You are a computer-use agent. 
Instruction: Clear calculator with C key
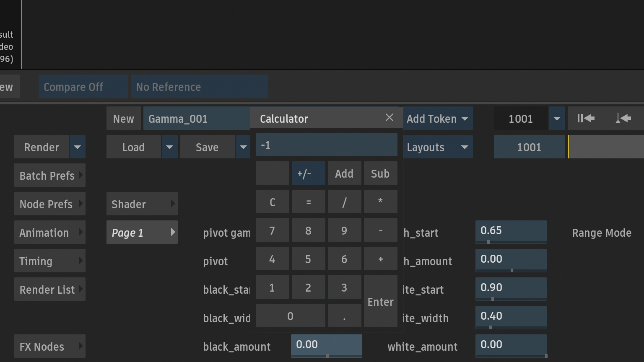272,202
